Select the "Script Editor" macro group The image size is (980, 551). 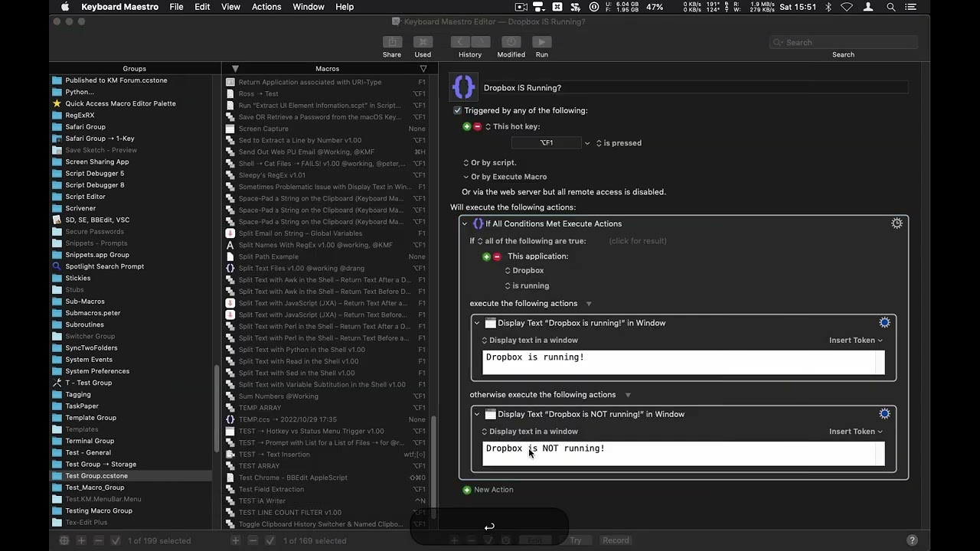click(131, 197)
